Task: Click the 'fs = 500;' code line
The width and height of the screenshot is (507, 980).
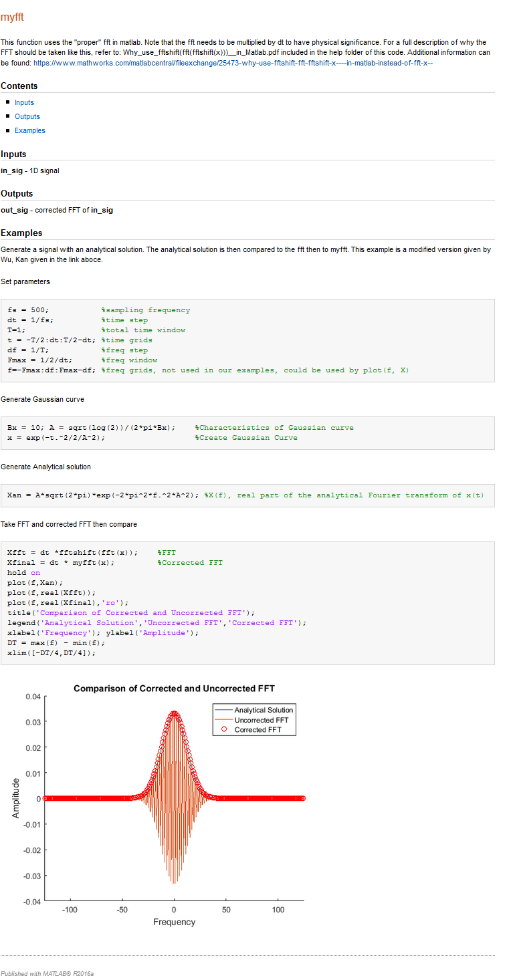Action: pyautogui.click(x=28, y=310)
